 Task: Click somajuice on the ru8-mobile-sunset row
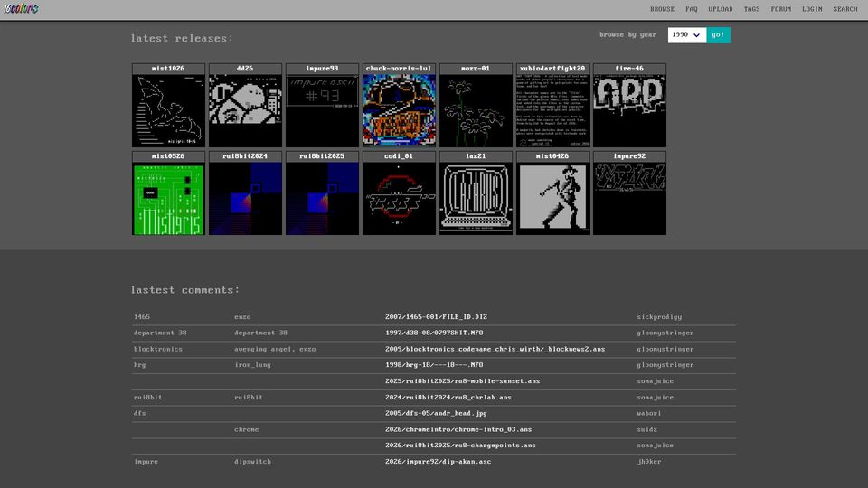pyautogui.click(x=655, y=381)
